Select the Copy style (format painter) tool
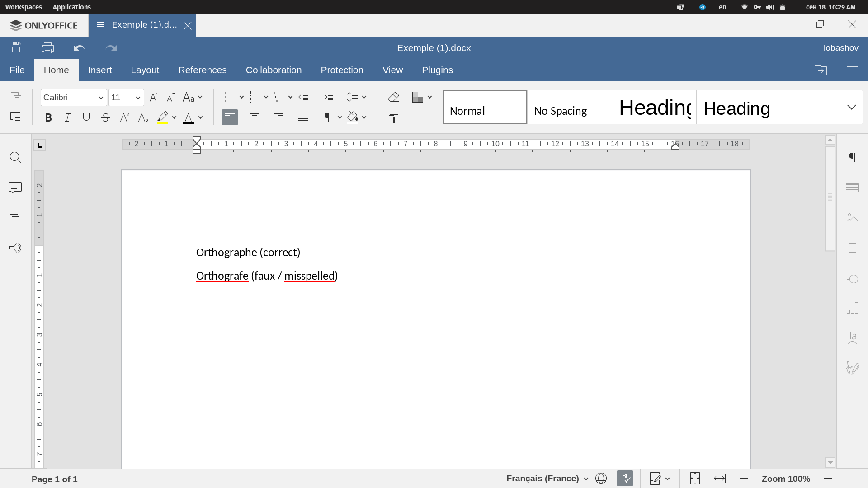 393,117
